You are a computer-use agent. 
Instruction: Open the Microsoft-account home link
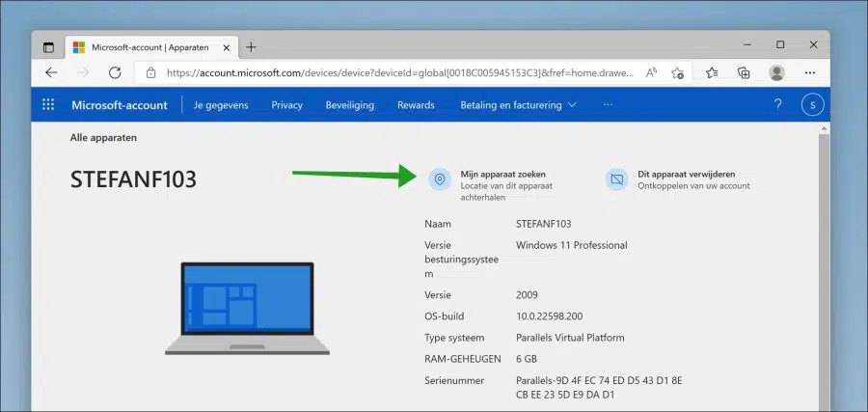119,104
